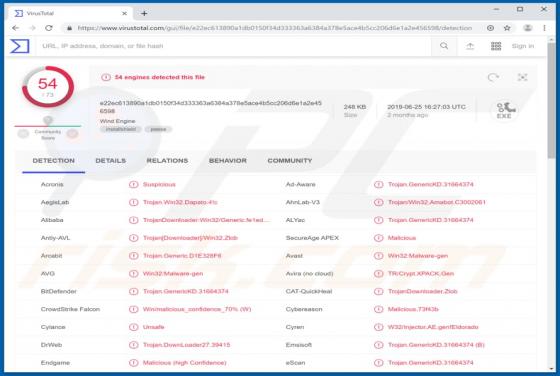Click the Sign in link
Image resolution: width=560 pixels, height=376 pixels.
(523, 46)
